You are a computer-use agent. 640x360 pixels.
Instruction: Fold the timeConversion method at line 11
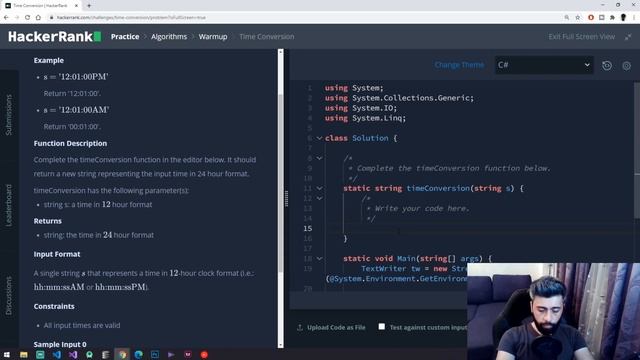coord(319,188)
